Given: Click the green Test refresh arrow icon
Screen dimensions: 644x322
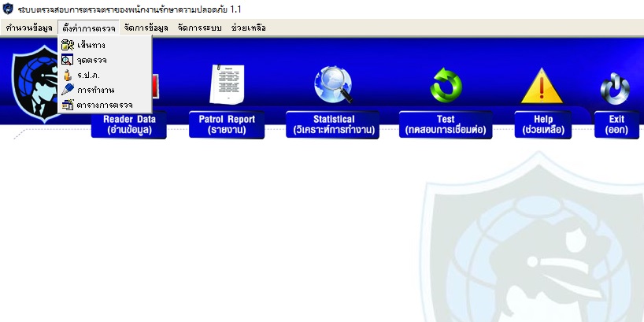Looking at the screenshot, I should (446, 86).
